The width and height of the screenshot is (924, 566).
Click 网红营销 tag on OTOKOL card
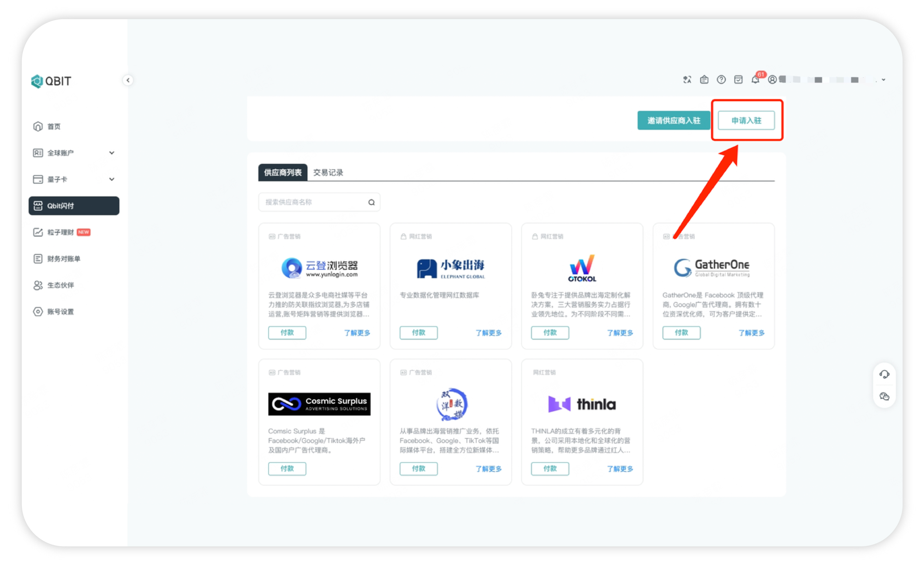click(548, 237)
